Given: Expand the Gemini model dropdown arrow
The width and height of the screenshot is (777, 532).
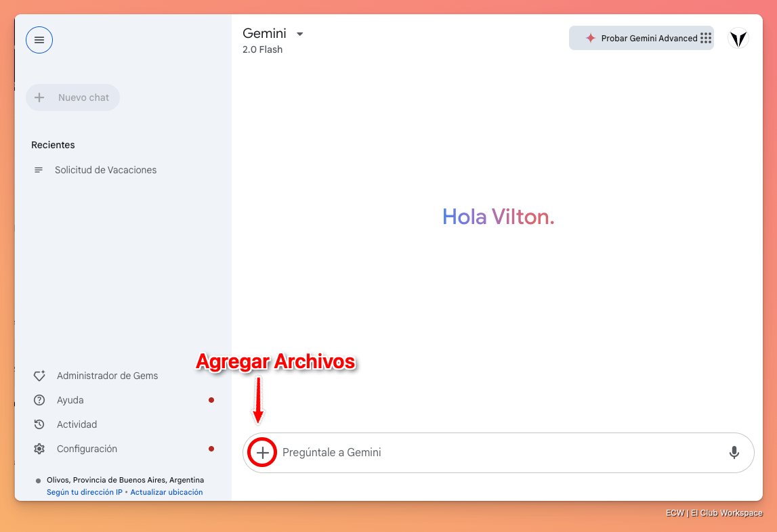Looking at the screenshot, I should [x=300, y=34].
